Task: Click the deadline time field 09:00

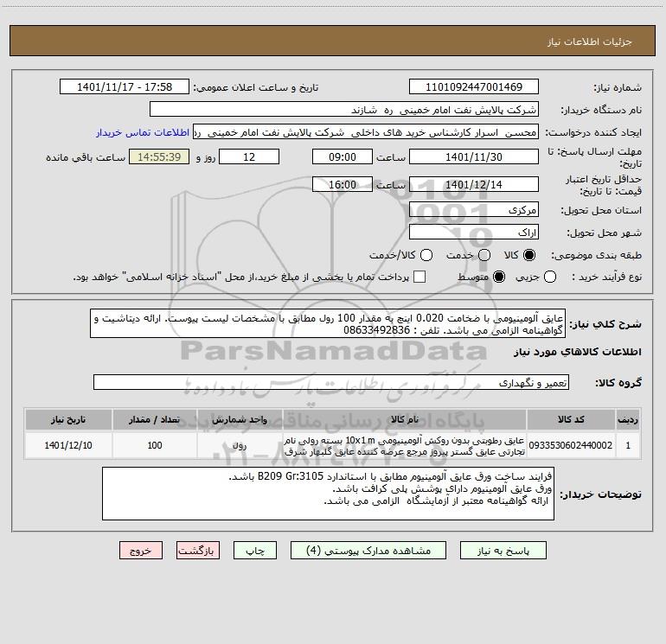Action: pos(343,156)
